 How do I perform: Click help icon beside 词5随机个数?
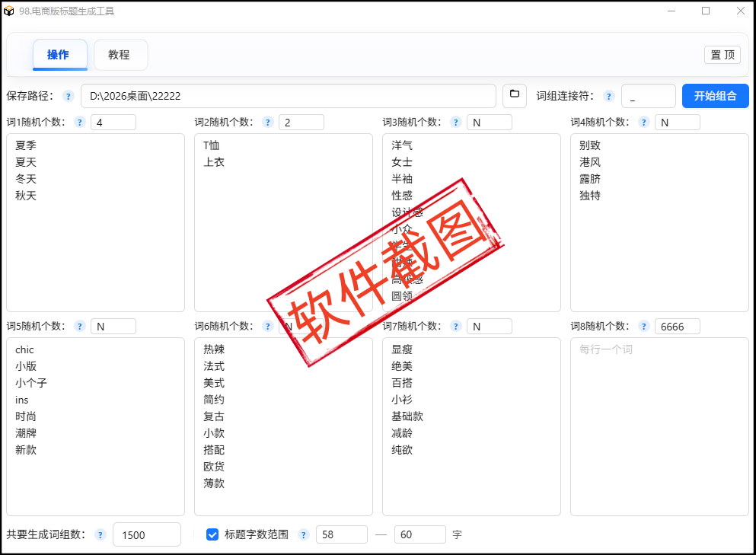coord(80,327)
